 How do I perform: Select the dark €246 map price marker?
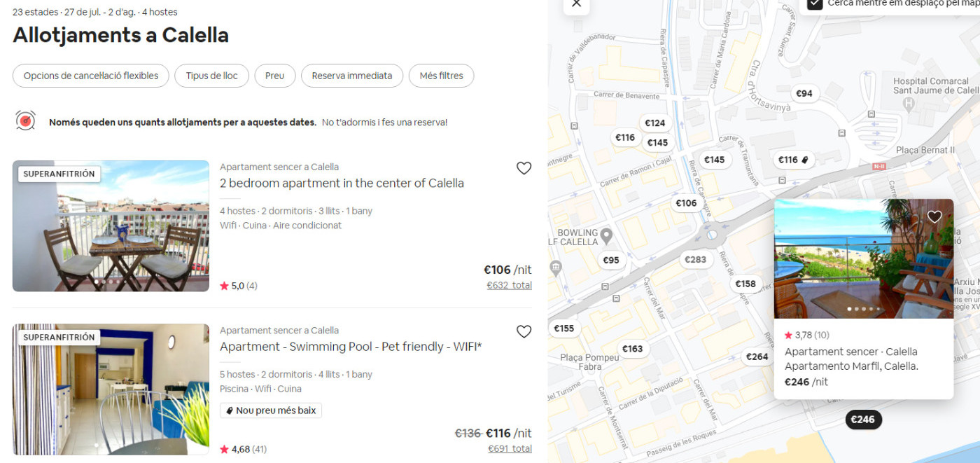tap(862, 420)
